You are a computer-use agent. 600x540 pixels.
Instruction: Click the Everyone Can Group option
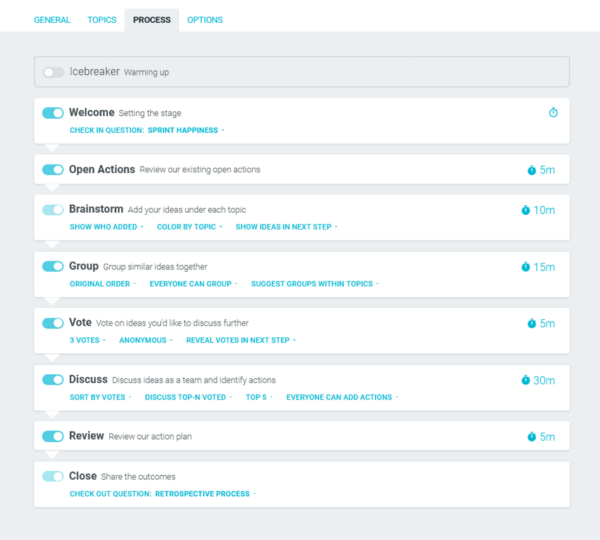[192, 284]
